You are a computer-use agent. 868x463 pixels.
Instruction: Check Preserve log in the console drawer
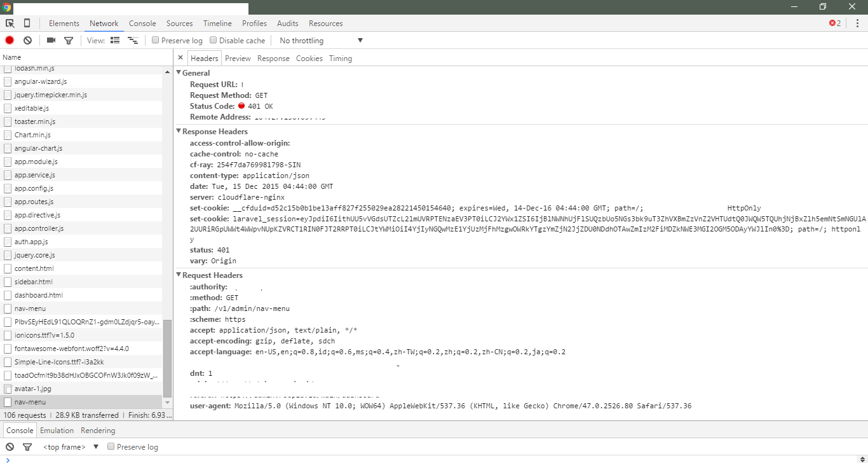pyautogui.click(x=111, y=447)
